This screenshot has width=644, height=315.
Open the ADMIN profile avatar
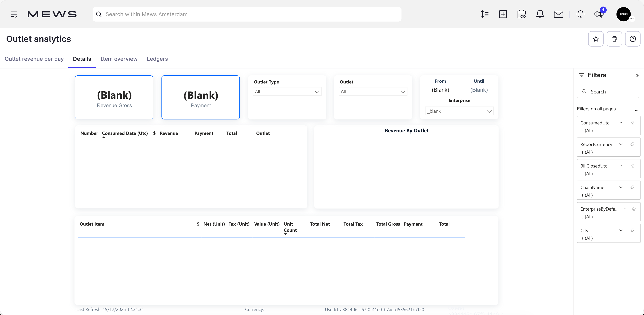click(623, 14)
